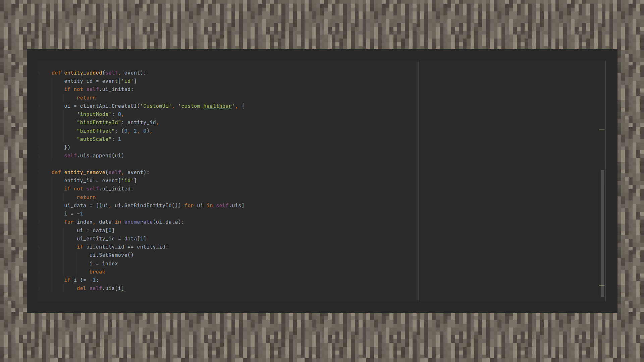Jump to the upper warning stripe marker
This screenshot has width=644, height=362.
click(602, 130)
